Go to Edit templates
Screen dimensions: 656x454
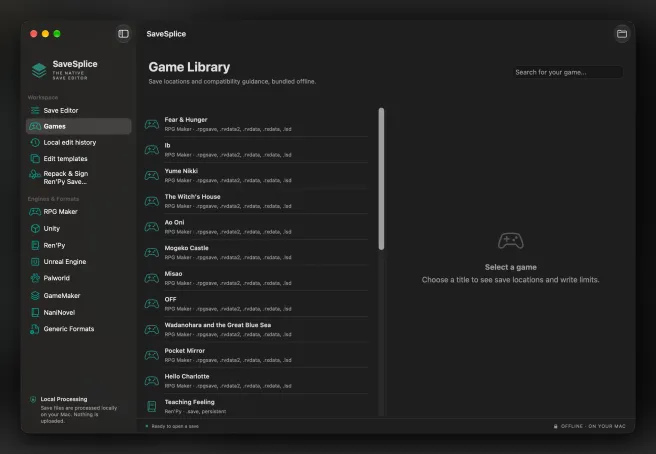pos(79,159)
